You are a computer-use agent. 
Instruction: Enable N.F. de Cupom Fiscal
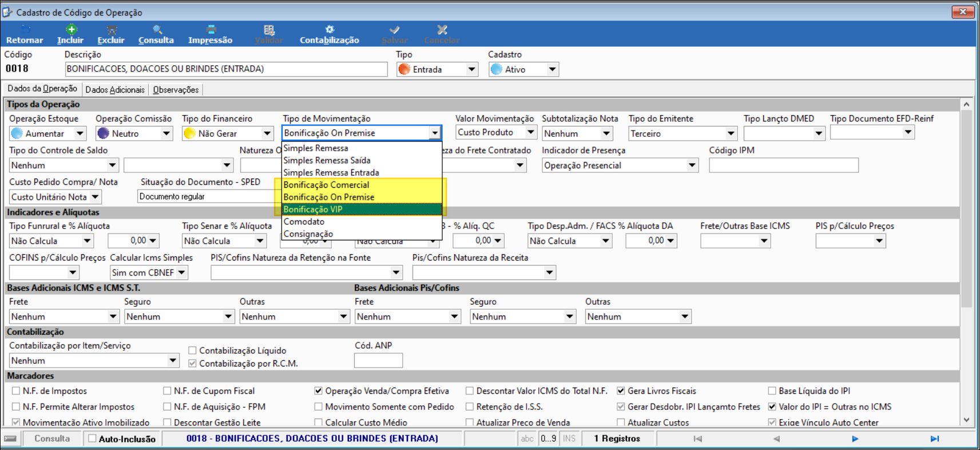coord(167,391)
